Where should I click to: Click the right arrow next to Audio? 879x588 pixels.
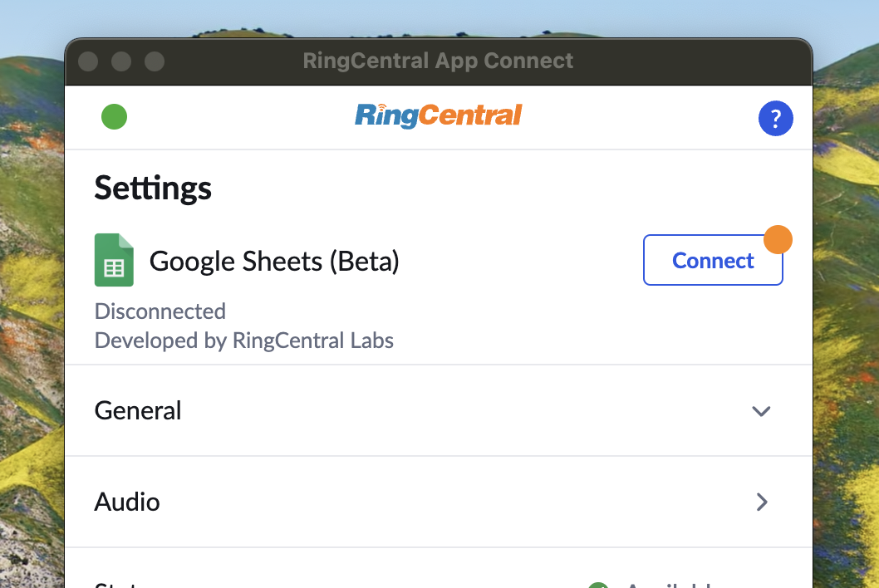(761, 502)
